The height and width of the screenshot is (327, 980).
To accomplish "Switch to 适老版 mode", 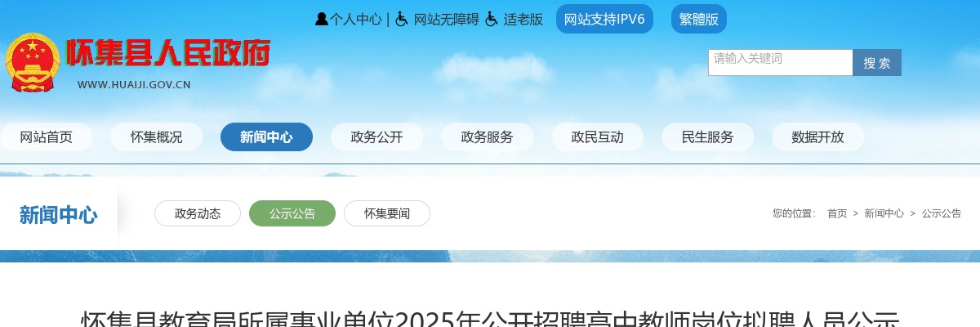I will [523, 20].
